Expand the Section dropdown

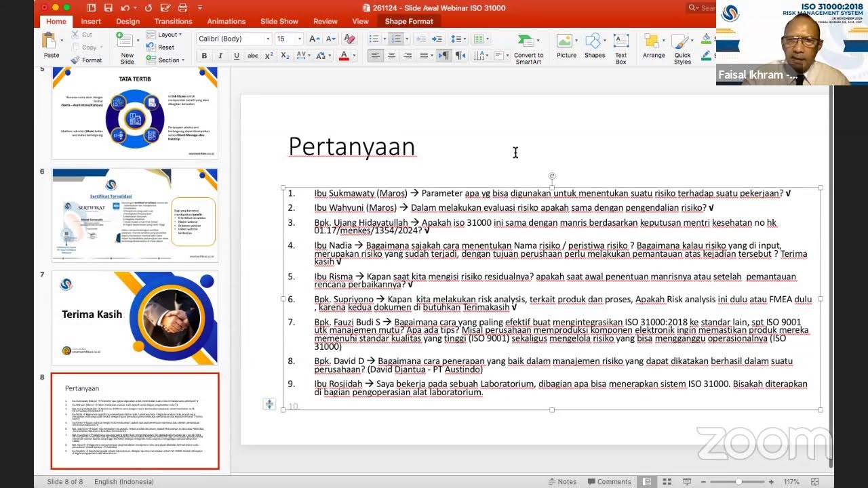pyautogui.click(x=165, y=60)
